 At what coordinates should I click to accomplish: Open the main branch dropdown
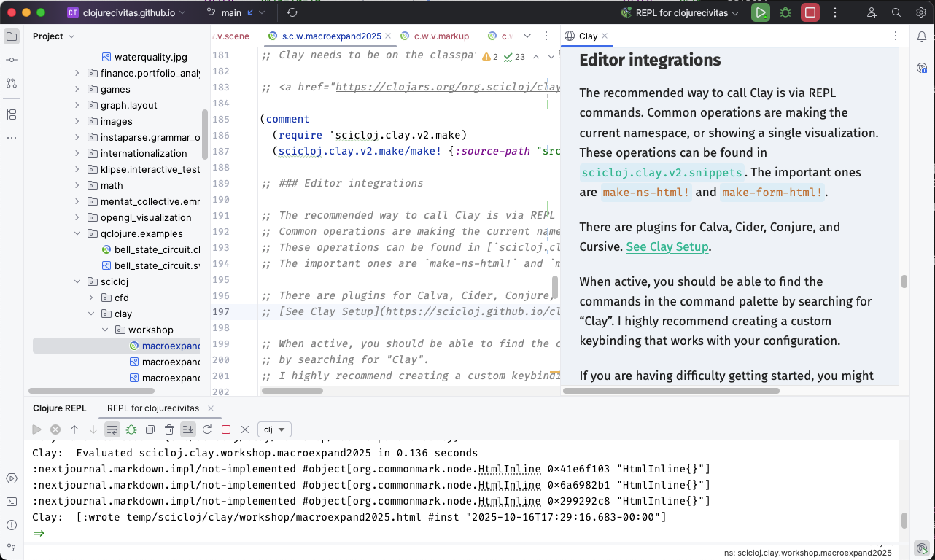(x=236, y=12)
